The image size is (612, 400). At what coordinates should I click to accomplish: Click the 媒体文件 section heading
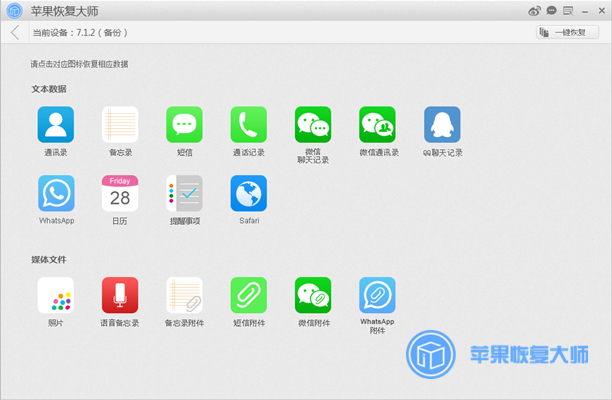(49, 260)
